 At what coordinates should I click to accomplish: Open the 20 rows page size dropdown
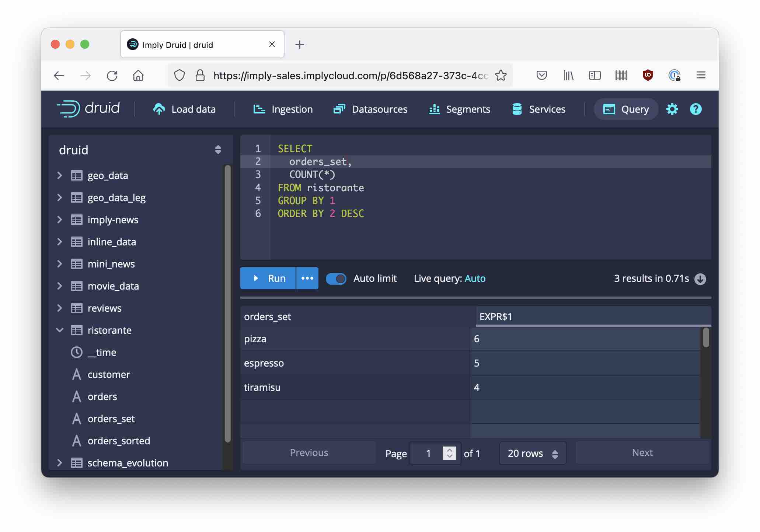[x=532, y=453]
